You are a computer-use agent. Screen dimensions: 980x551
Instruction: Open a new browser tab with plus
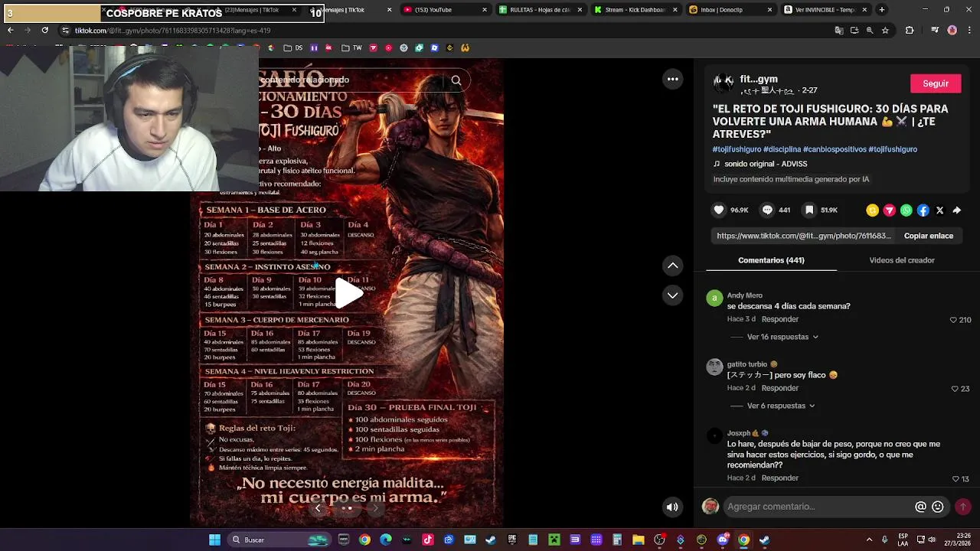tap(882, 10)
